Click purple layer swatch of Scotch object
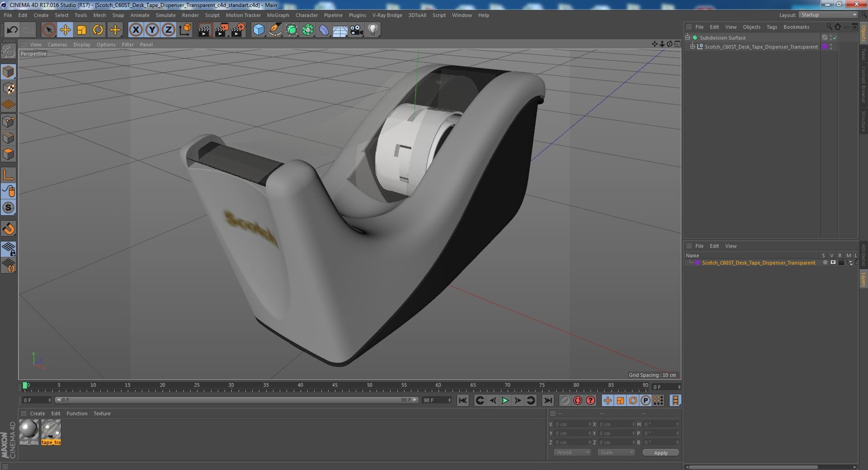 [825, 47]
